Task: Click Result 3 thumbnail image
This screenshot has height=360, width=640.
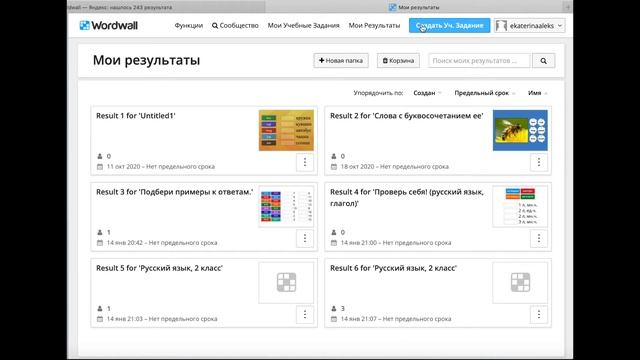Action: [x=286, y=207]
